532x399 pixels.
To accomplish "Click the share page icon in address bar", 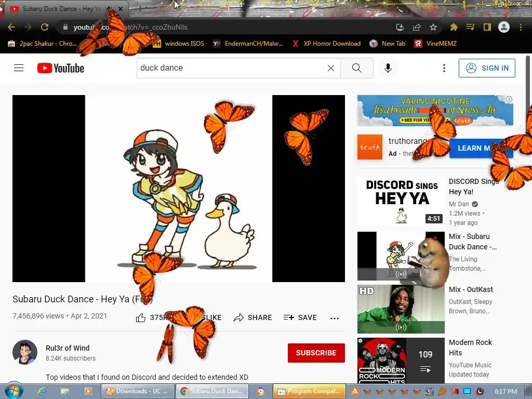I will [417, 27].
